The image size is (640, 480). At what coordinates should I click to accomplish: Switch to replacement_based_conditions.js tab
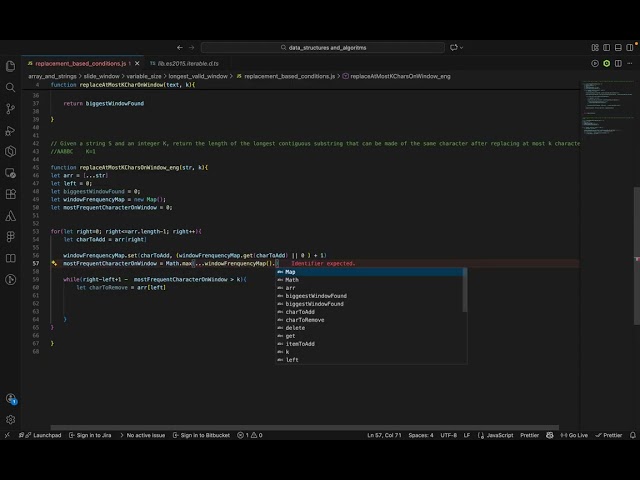(x=80, y=64)
